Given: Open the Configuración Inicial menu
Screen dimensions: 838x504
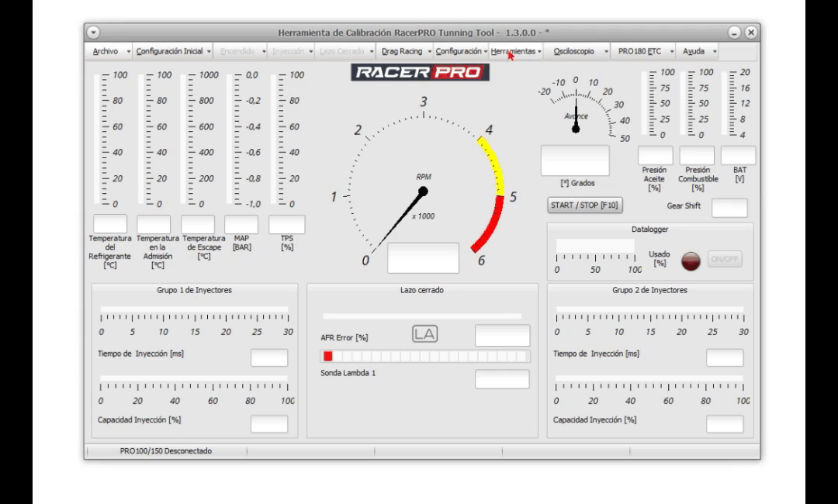Looking at the screenshot, I should tap(169, 51).
